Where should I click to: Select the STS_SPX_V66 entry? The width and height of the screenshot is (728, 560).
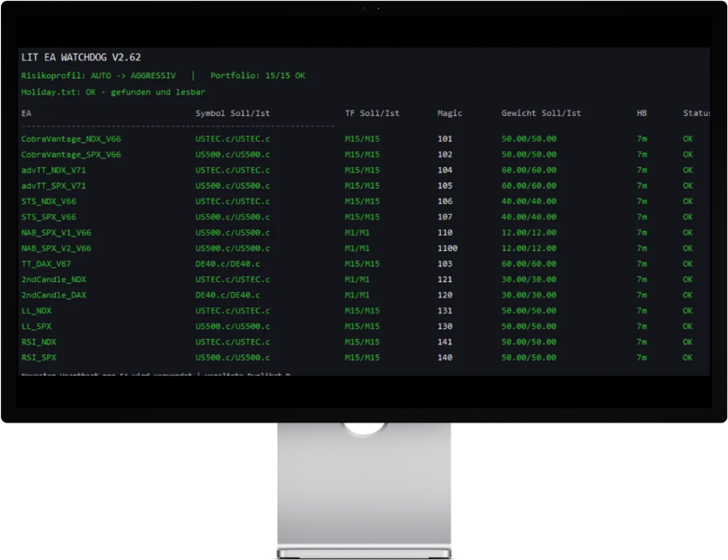pyautogui.click(x=49, y=218)
